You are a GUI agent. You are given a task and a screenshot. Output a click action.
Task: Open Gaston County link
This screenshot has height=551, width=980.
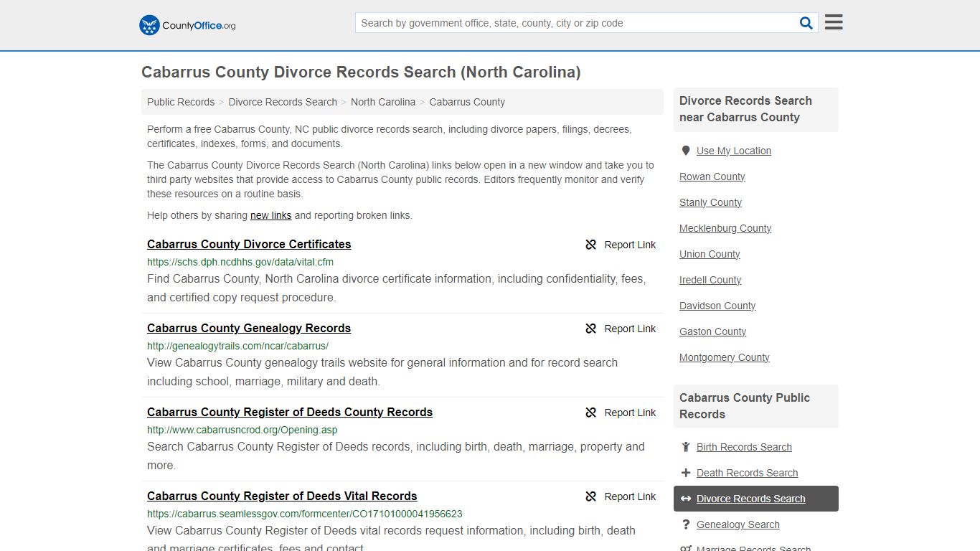point(712,331)
